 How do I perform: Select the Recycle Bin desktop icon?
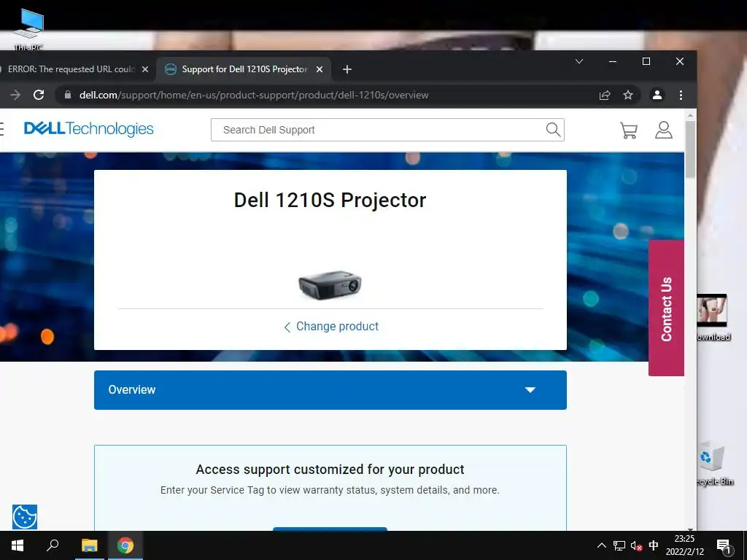tap(715, 463)
